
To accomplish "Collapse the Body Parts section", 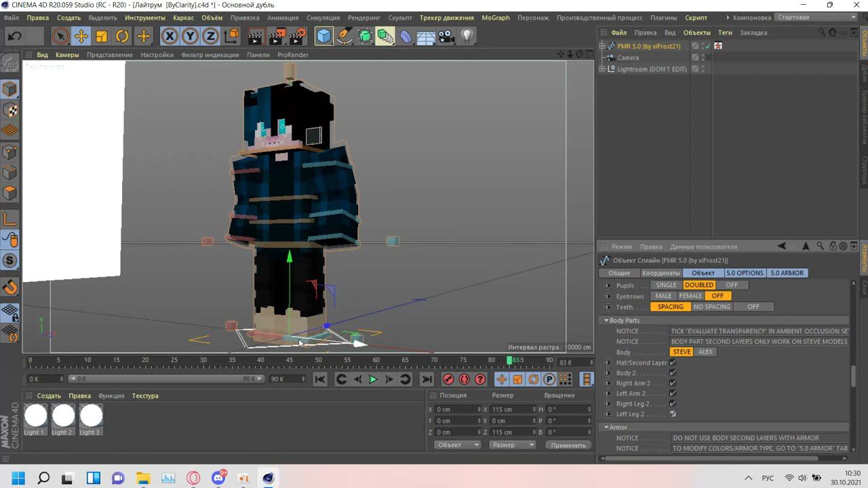I will (606, 321).
